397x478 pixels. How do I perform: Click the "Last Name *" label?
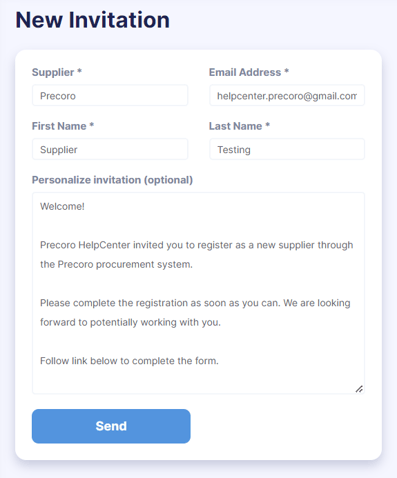click(x=239, y=126)
